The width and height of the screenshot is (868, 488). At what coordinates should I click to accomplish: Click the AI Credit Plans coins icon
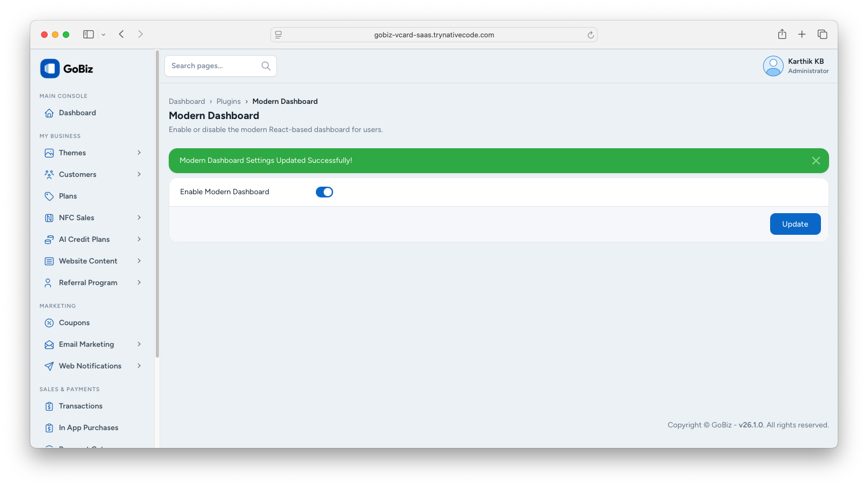click(x=49, y=240)
